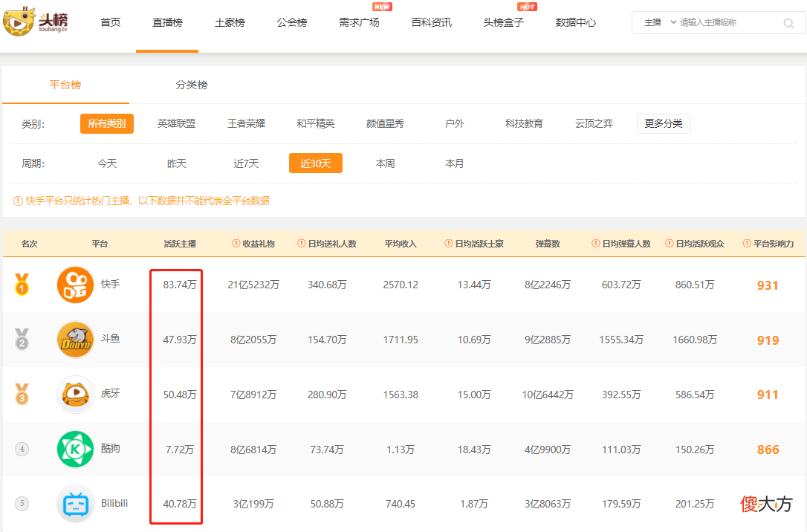The width and height of the screenshot is (807, 532).
Task: Click the rank 5 badge
Action: coord(22,503)
